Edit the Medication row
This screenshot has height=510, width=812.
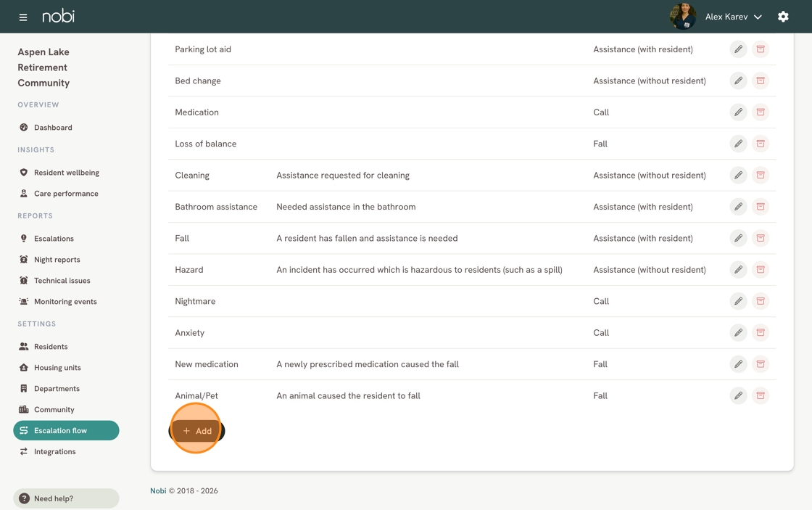(x=739, y=112)
